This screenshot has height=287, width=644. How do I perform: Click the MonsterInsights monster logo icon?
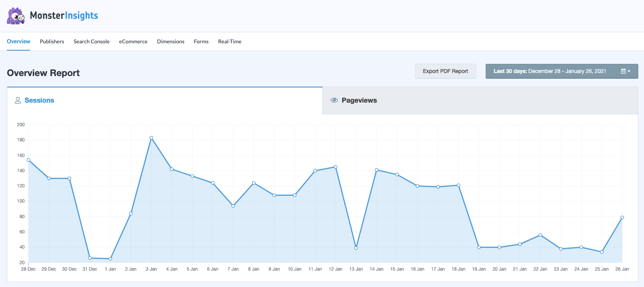coord(16,16)
